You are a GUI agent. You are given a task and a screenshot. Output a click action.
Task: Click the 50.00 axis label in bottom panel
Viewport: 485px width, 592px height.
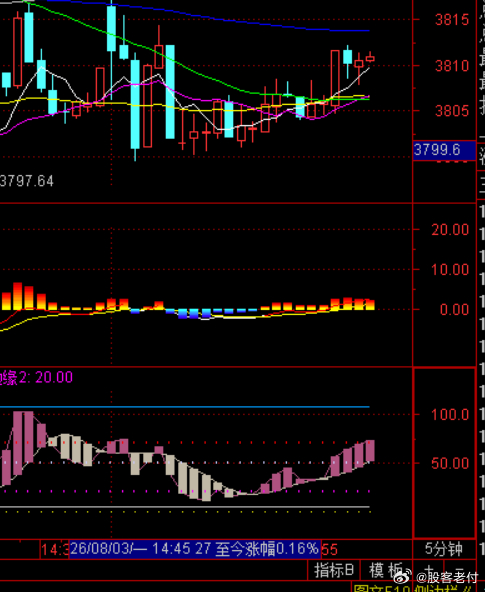450,463
